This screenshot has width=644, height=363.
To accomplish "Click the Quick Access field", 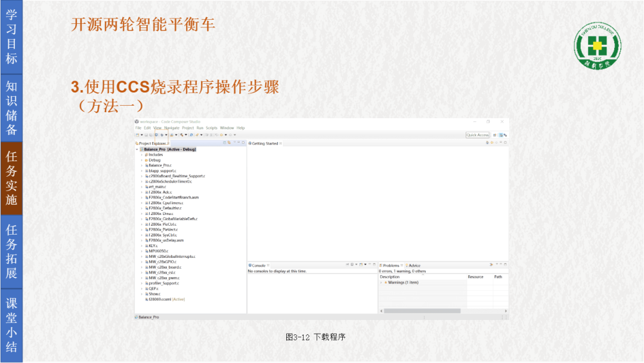I will [478, 135].
